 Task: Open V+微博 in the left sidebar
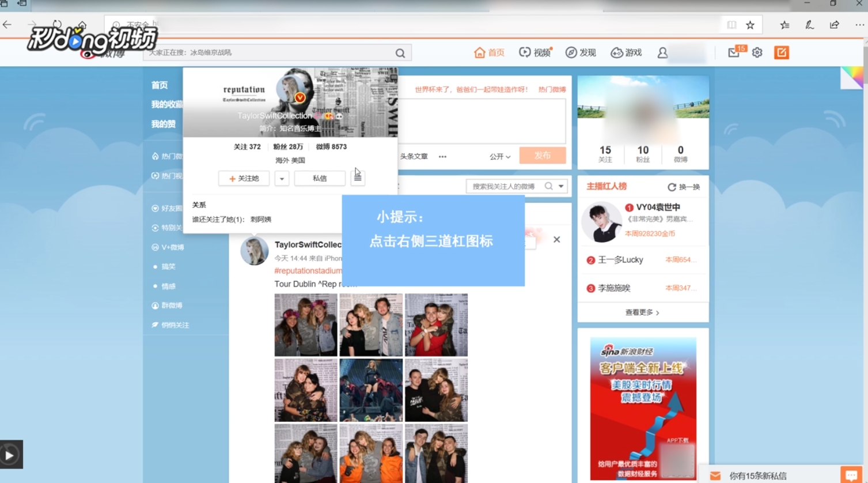pyautogui.click(x=168, y=247)
